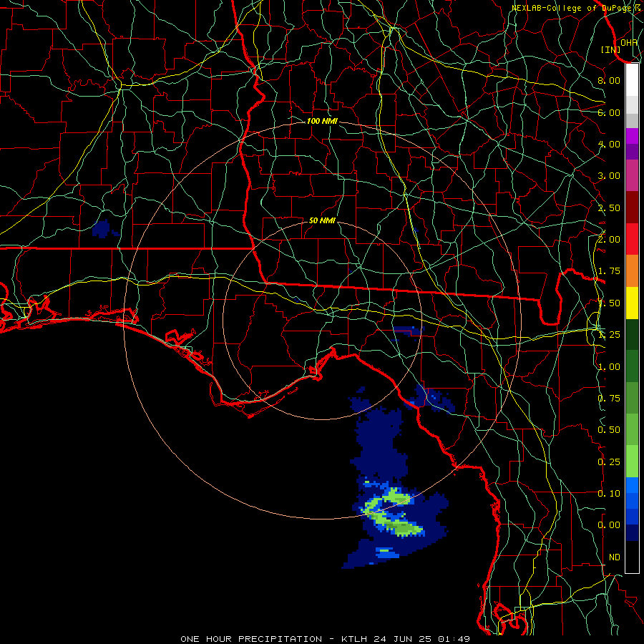Click the magenta swatch above 4.00

point(632,136)
